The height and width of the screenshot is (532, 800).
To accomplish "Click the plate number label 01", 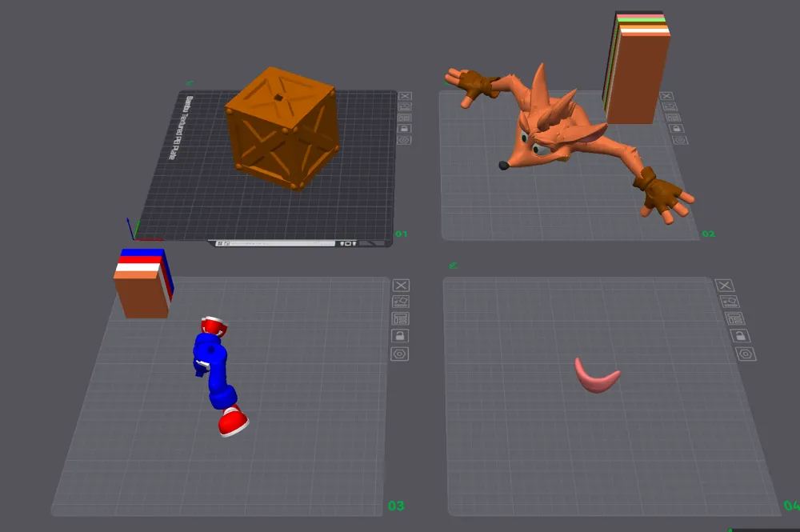I will [401, 234].
